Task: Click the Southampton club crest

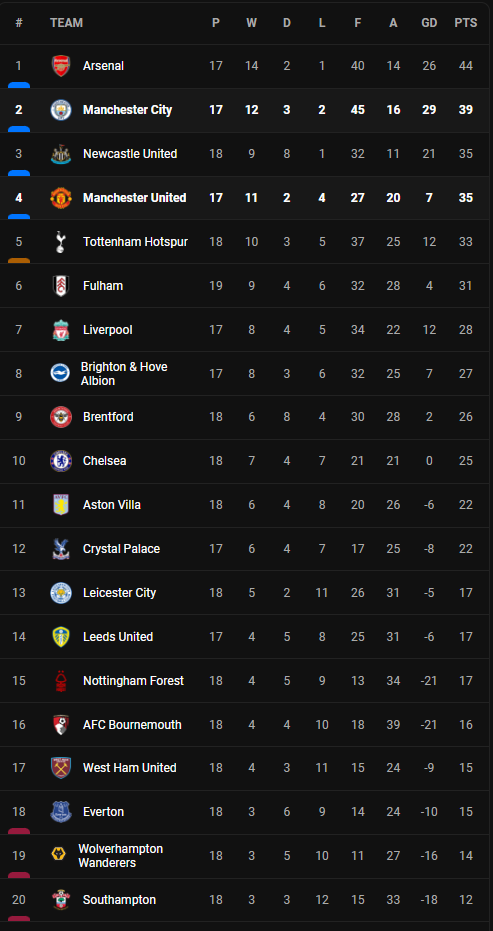Action: (x=61, y=900)
